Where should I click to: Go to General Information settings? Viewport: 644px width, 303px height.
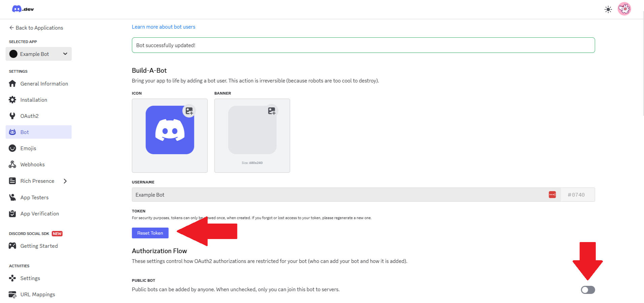coord(44,84)
